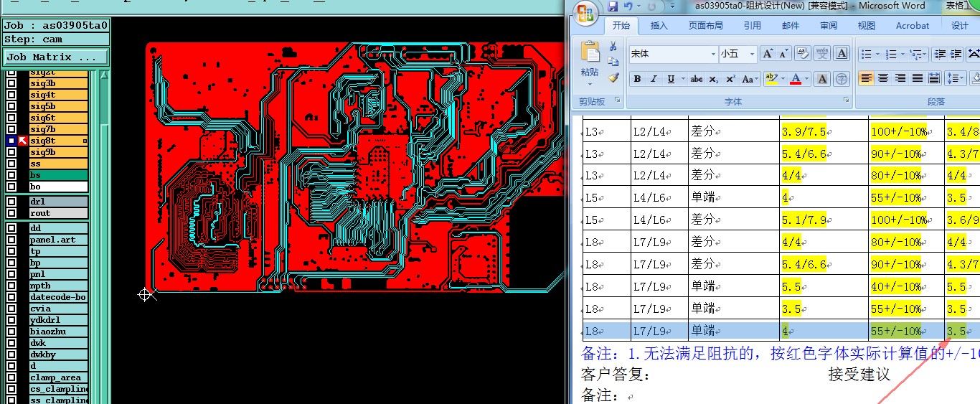Screen dimensions: 980x404
Task: Click the Job Matrix button
Action: (x=56, y=57)
